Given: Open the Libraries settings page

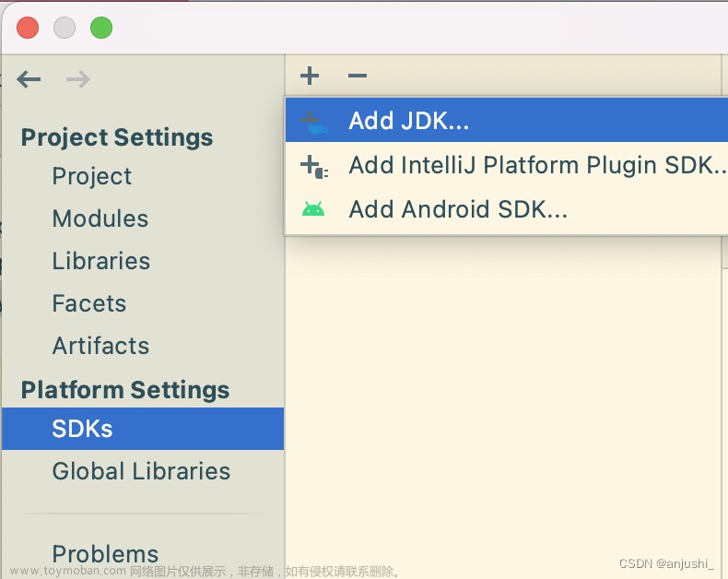Looking at the screenshot, I should [101, 261].
